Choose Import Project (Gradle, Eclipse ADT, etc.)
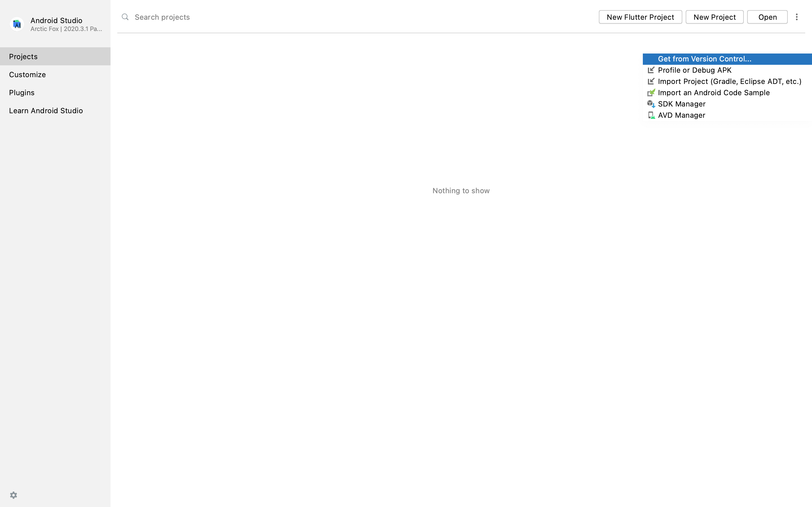 [x=729, y=81]
